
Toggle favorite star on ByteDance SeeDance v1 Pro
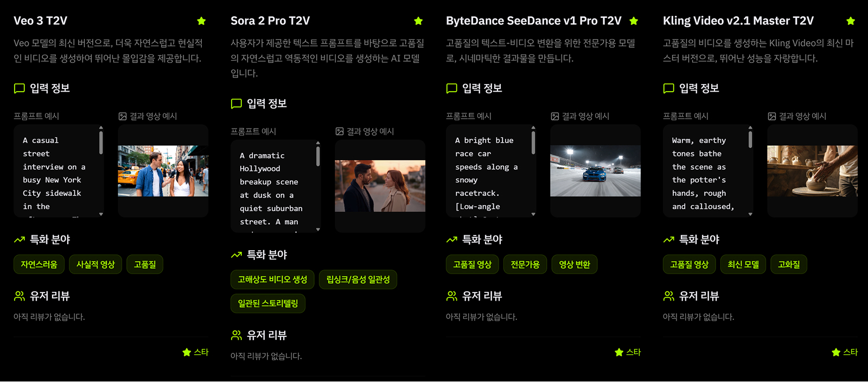[x=634, y=21]
